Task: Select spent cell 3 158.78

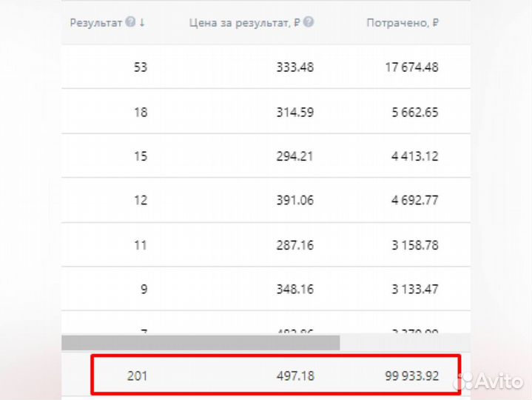Action: point(415,245)
